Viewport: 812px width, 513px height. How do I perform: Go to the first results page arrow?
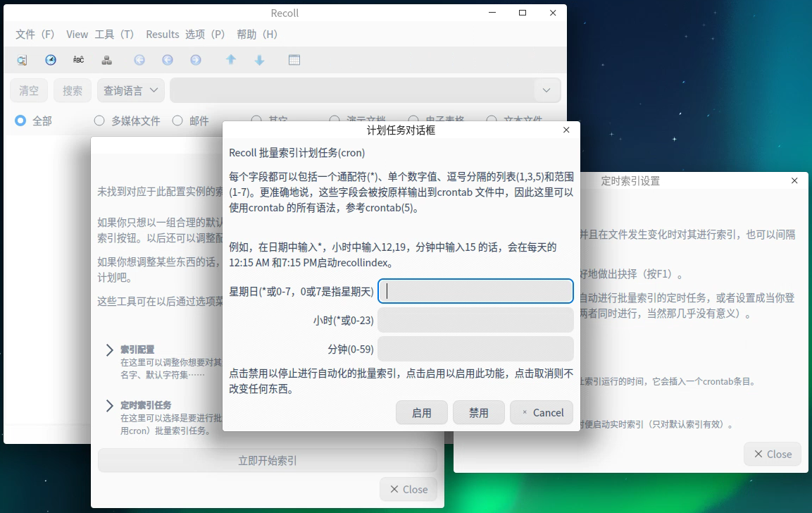tap(139, 60)
